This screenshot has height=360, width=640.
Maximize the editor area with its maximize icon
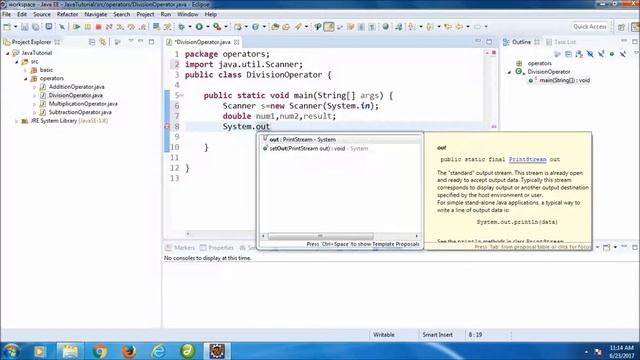489,42
